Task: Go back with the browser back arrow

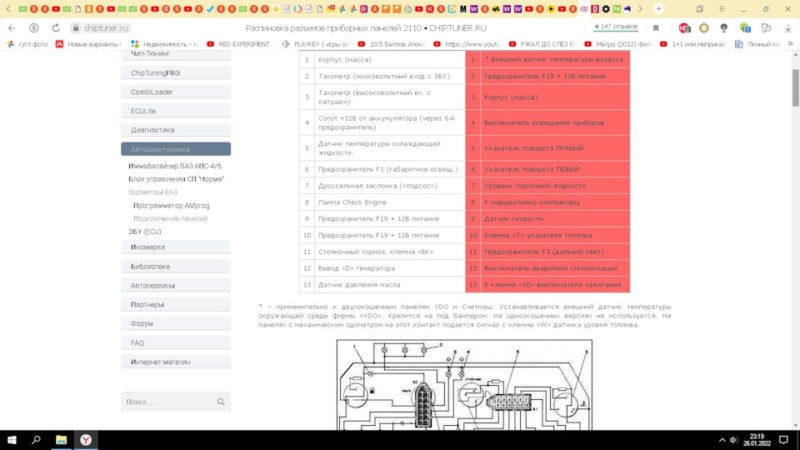Action: (x=12, y=28)
